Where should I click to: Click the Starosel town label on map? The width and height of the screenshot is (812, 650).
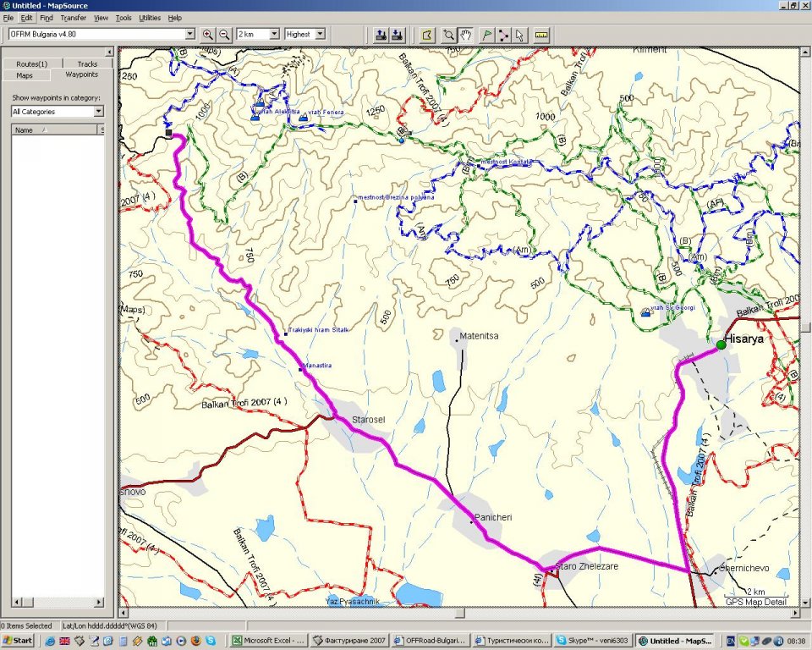pyautogui.click(x=368, y=419)
